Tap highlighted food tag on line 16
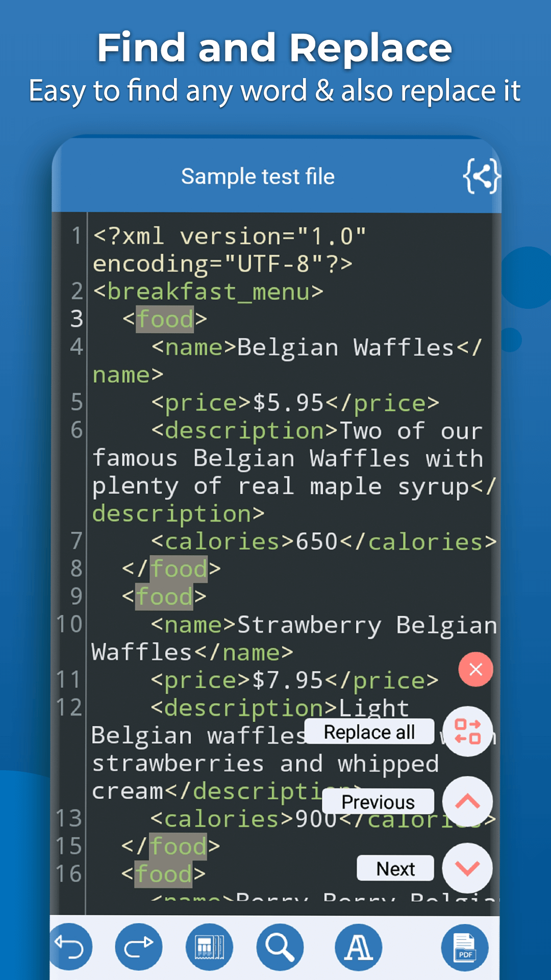This screenshot has height=980, width=551. [x=164, y=874]
